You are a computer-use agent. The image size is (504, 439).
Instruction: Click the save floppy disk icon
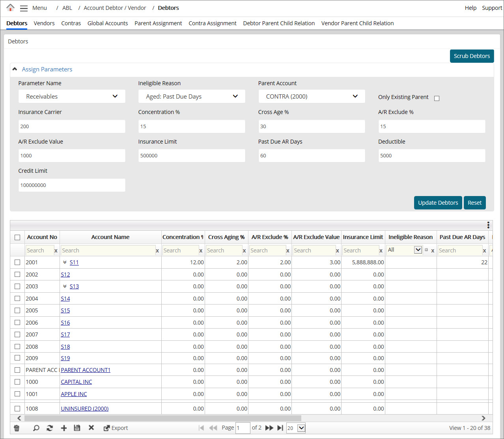point(77,428)
